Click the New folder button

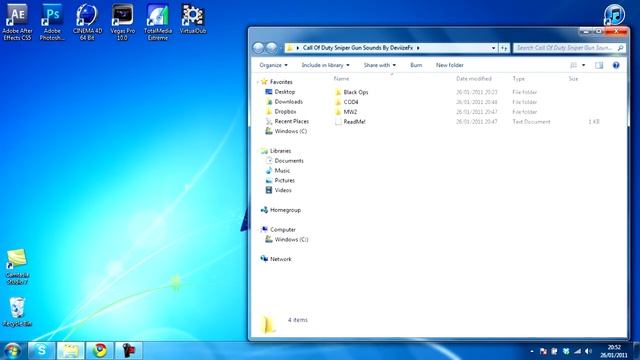449,65
